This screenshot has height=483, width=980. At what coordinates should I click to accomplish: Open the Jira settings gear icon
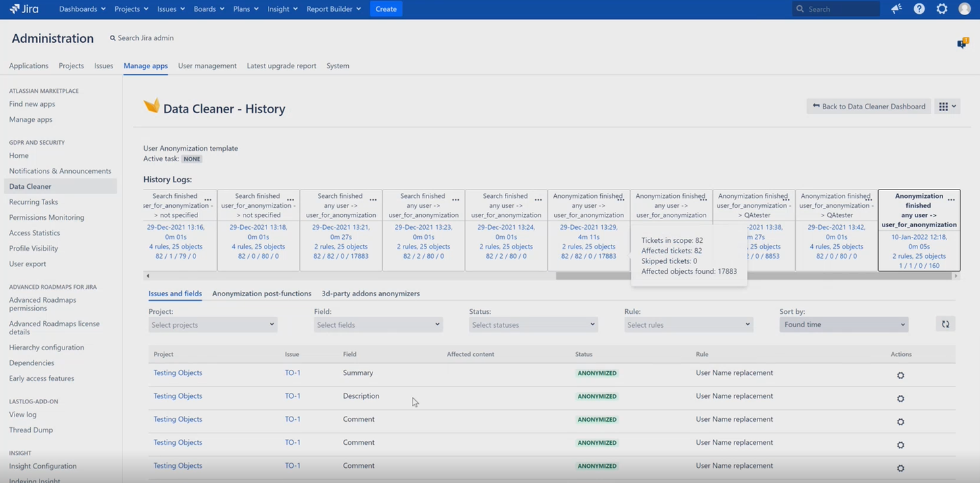pos(942,9)
